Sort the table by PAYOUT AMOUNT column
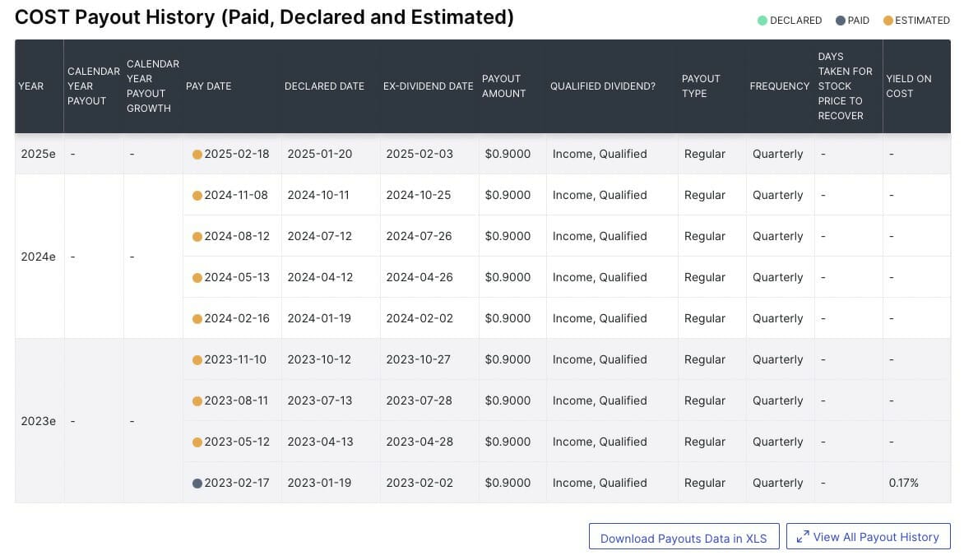The image size is (964, 560). [503, 86]
